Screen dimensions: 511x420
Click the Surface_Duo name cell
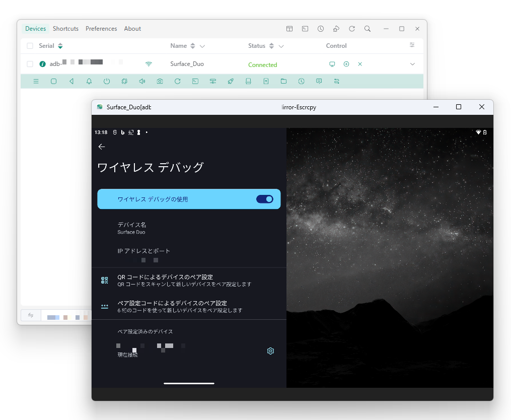tap(187, 64)
